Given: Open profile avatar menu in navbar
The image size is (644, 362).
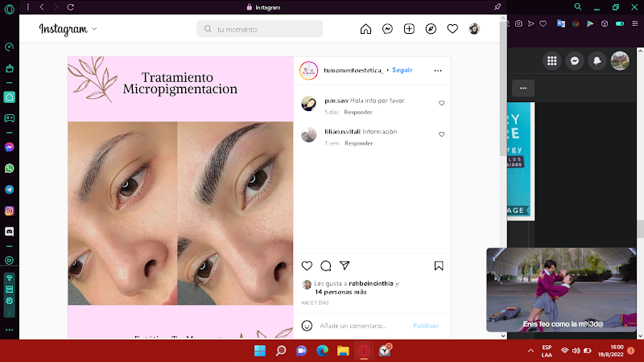Looking at the screenshot, I should click(474, 29).
